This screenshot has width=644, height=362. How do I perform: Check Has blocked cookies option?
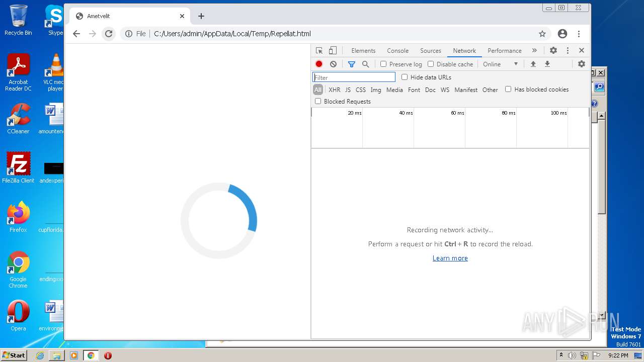[508, 89]
